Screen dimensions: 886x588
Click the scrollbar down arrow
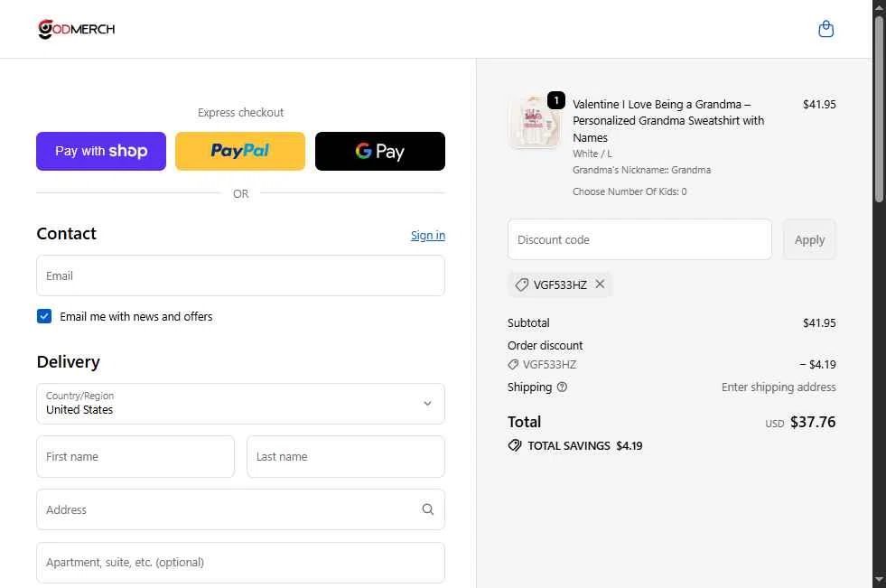[879, 580]
